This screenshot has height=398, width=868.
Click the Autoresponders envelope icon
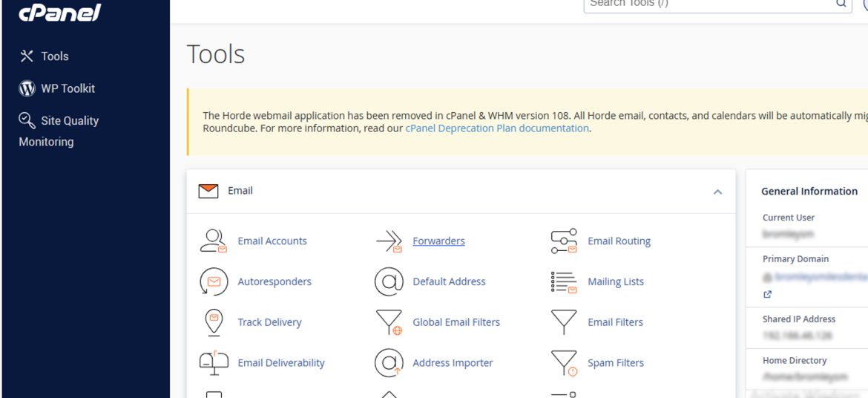pyautogui.click(x=214, y=282)
